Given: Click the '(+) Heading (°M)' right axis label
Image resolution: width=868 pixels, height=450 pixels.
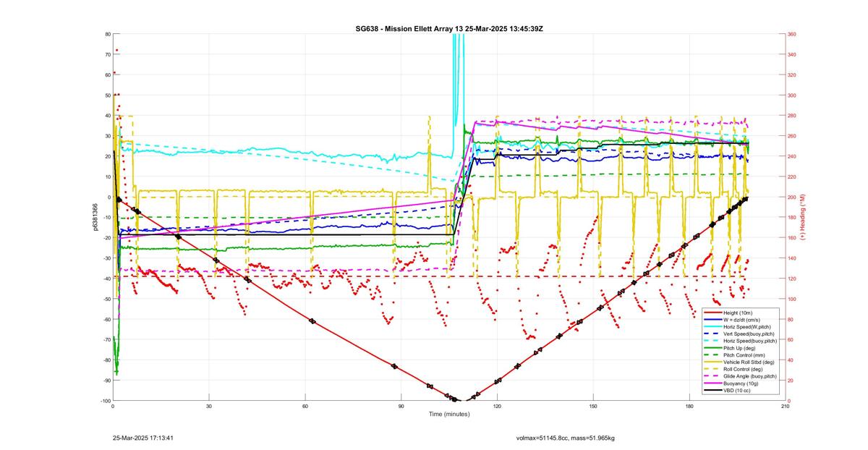Looking at the screenshot, I should coord(801,217).
